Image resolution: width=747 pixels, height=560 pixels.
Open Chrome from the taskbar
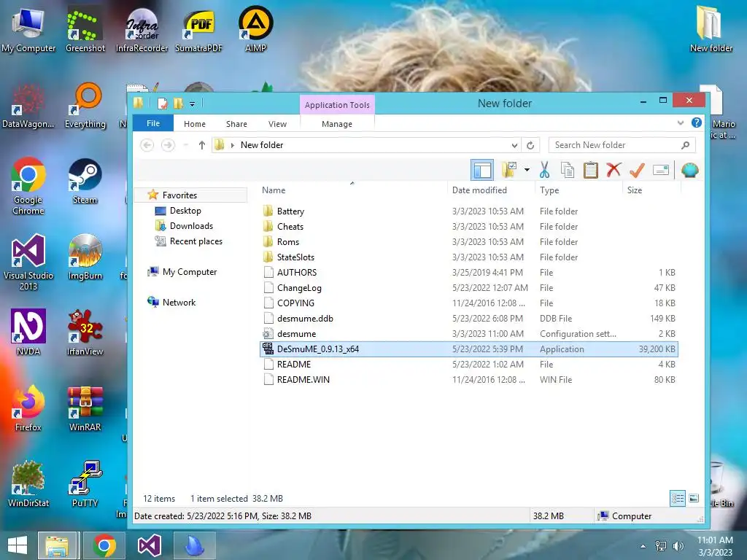104,545
